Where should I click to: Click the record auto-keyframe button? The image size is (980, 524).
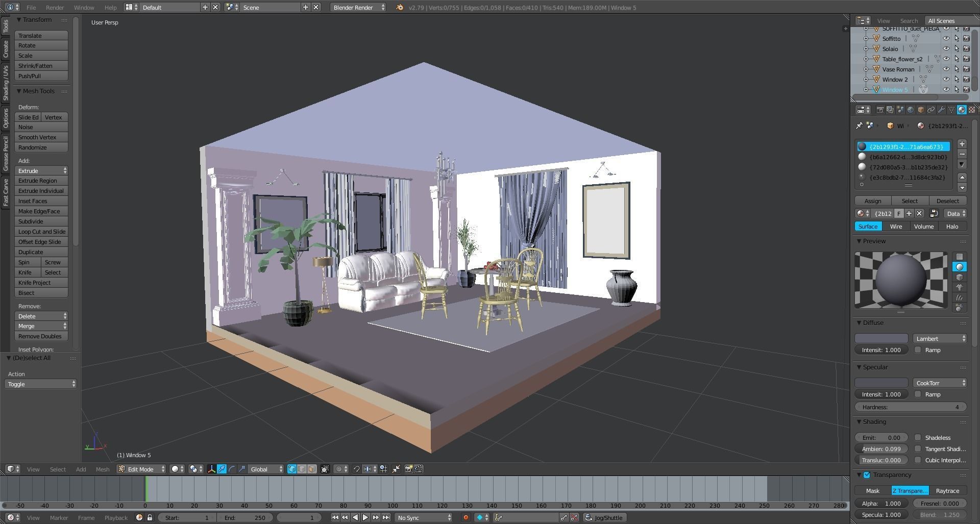point(465,517)
